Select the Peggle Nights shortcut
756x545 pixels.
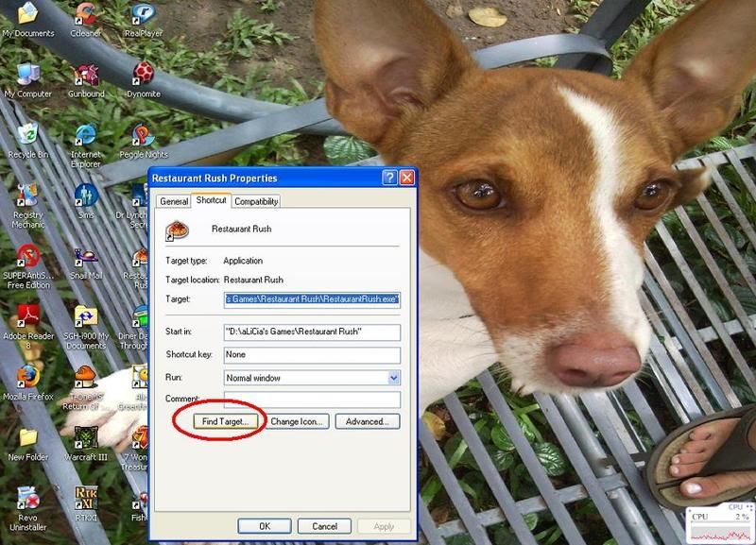[143, 136]
